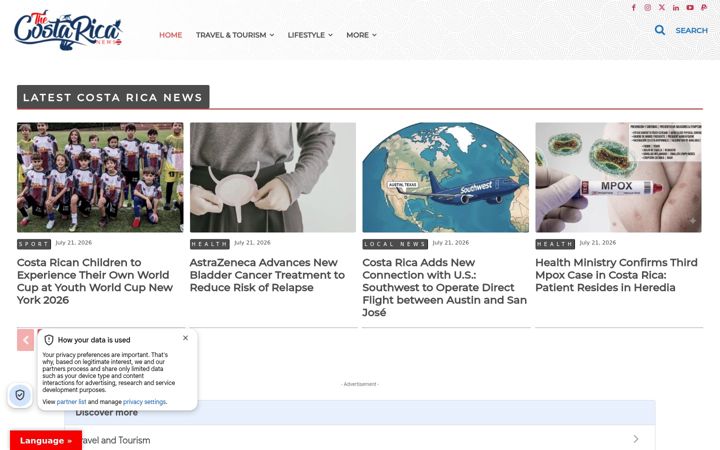This screenshot has height=450, width=720.
Task: Open the privacy settings link
Action: (x=144, y=402)
